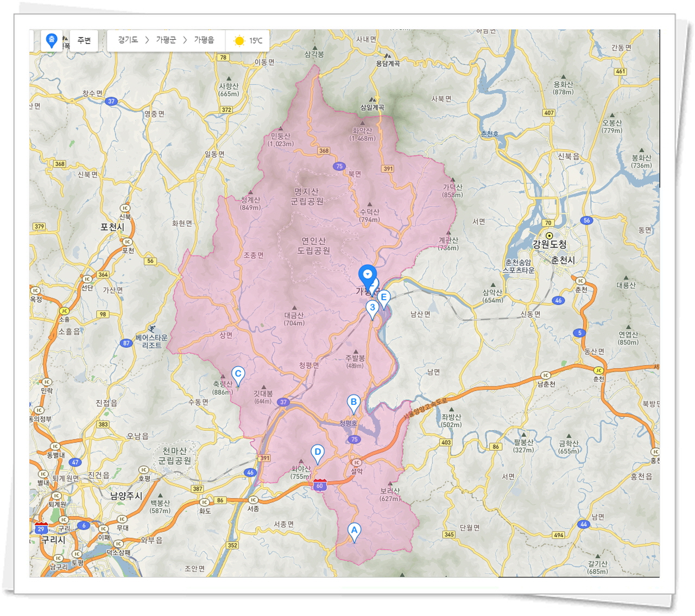This screenshot has height=616, width=695.
Task: Click the expressway 29 shield near 구리
Action: (41, 528)
